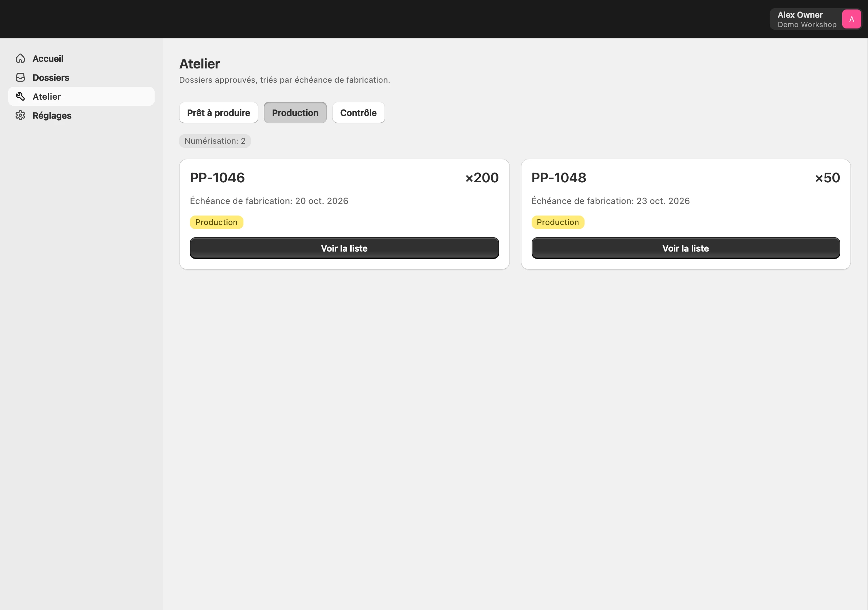Click the PP-1046 card title
The height and width of the screenshot is (610, 868).
point(217,178)
